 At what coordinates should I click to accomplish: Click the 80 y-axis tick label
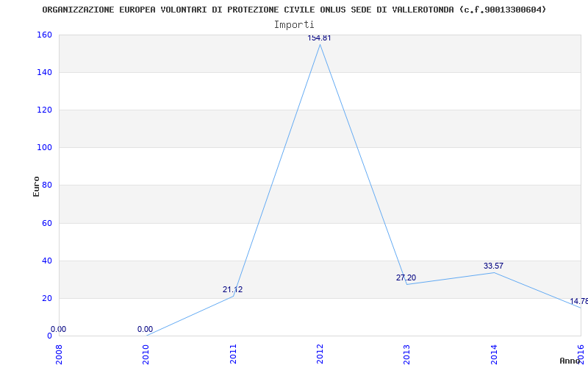coord(46,185)
